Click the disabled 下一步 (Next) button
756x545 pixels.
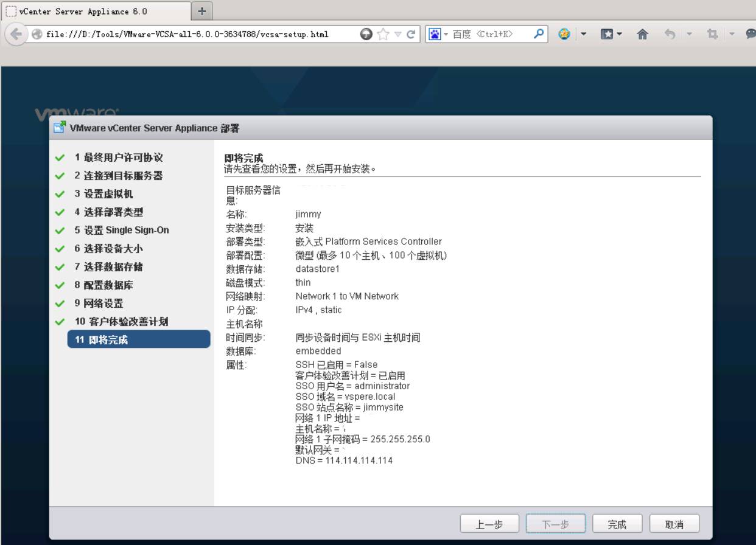pyautogui.click(x=555, y=524)
